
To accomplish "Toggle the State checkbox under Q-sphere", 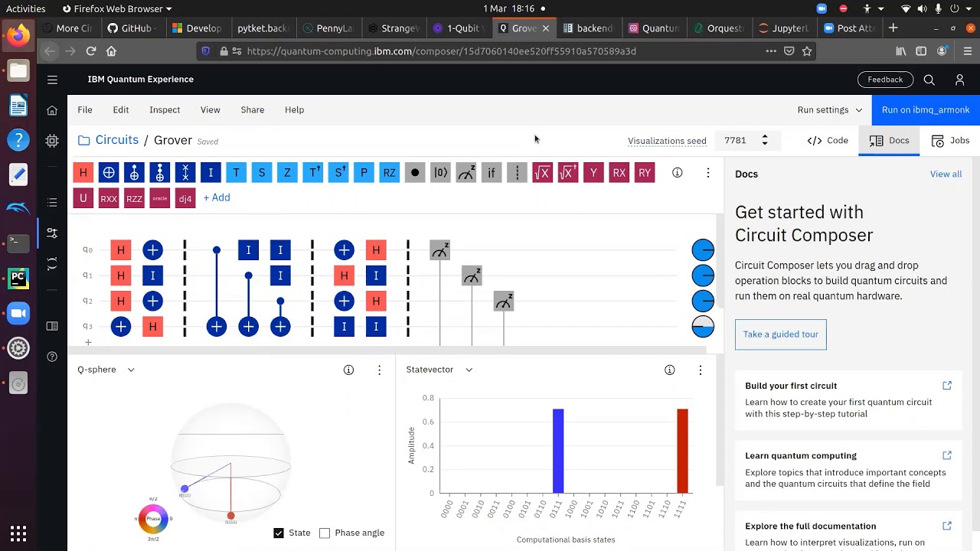I will tap(279, 533).
